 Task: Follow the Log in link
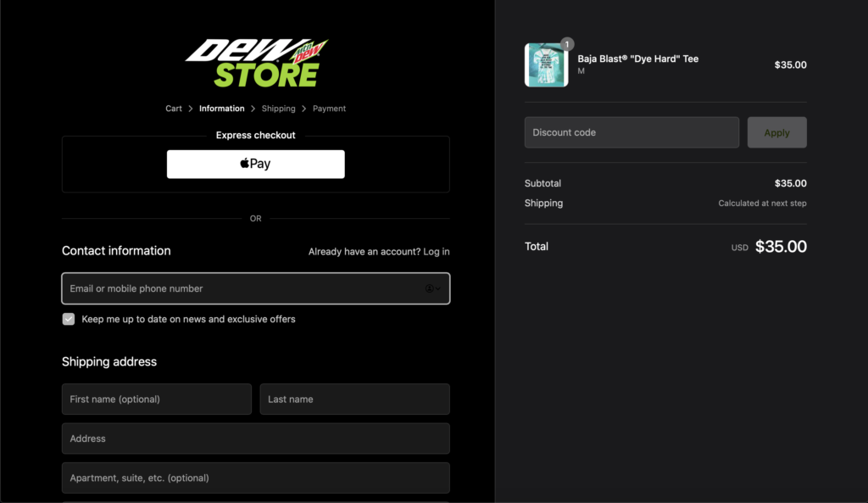(x=436, y=252)
